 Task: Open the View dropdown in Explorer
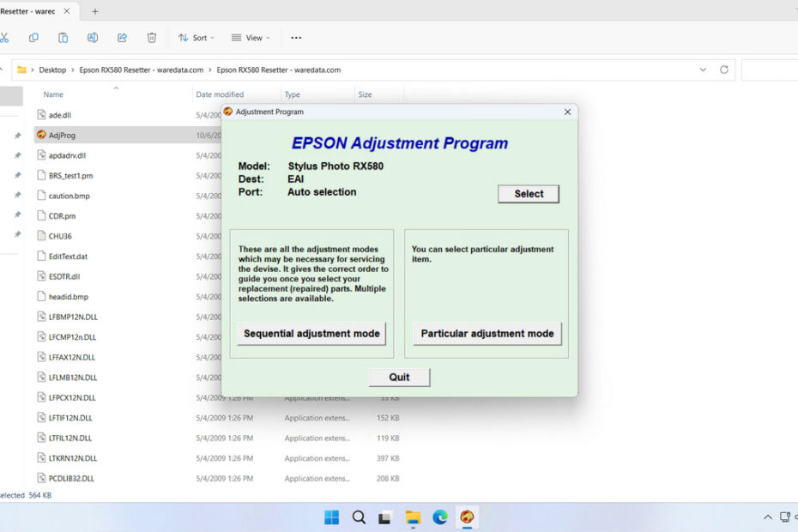(251, 38)
